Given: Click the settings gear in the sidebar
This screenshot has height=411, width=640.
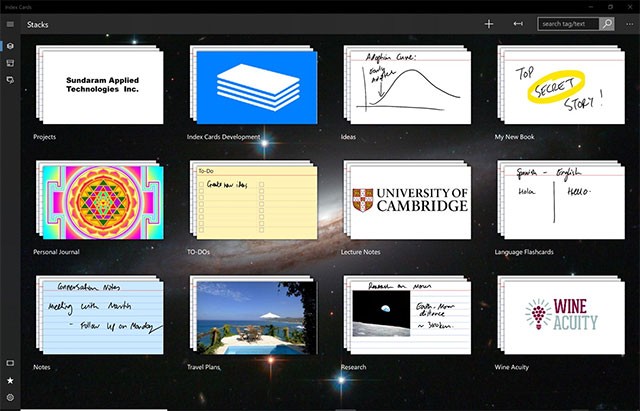Looking at the screenshot, I should [x=10, y=399].
